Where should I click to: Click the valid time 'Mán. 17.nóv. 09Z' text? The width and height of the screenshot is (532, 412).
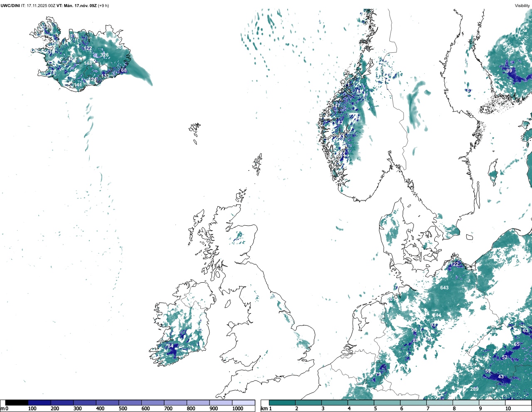(x=80, y=5)
